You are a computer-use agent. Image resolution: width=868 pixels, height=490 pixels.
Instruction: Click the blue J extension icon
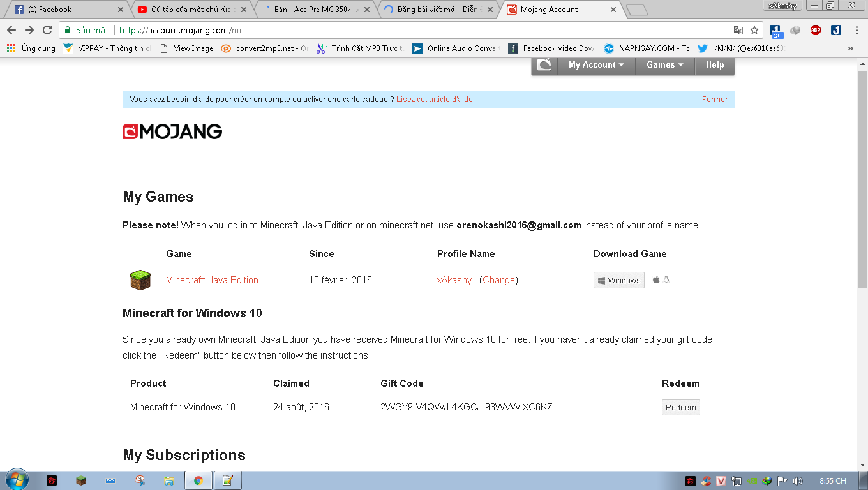click(x=836, y=30)
